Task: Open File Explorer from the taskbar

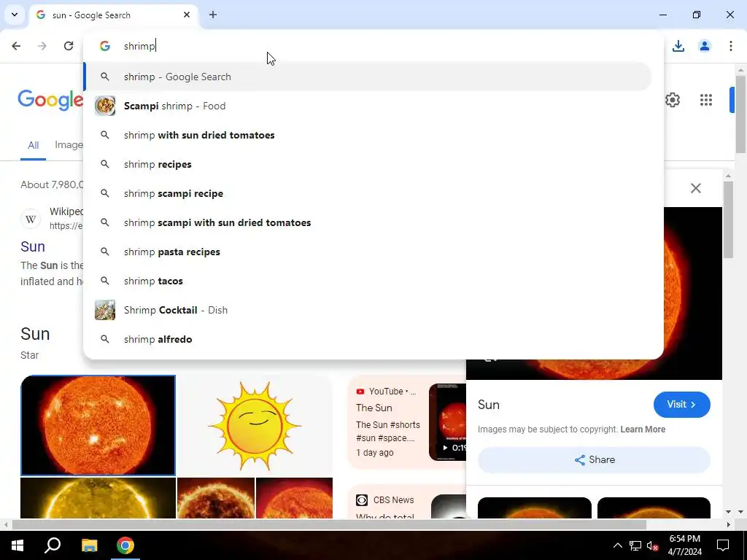Action: point(89,545)
